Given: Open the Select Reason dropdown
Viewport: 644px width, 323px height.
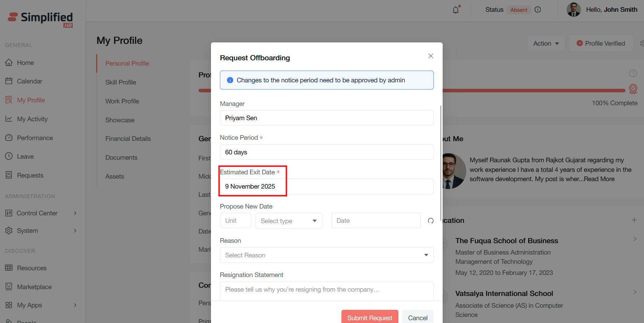Looking at the screenshot, I should pyautogui.click(x=326, y=255).
